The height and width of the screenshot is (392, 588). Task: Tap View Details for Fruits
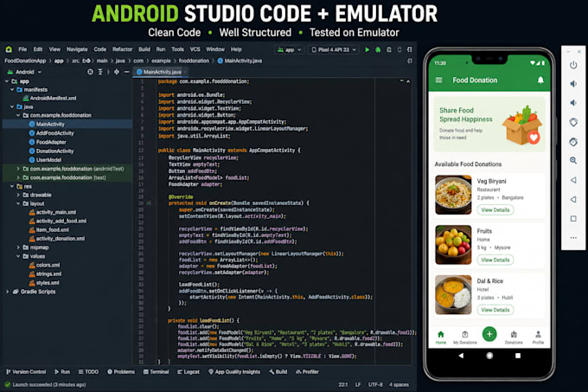[x=495, y=260]
